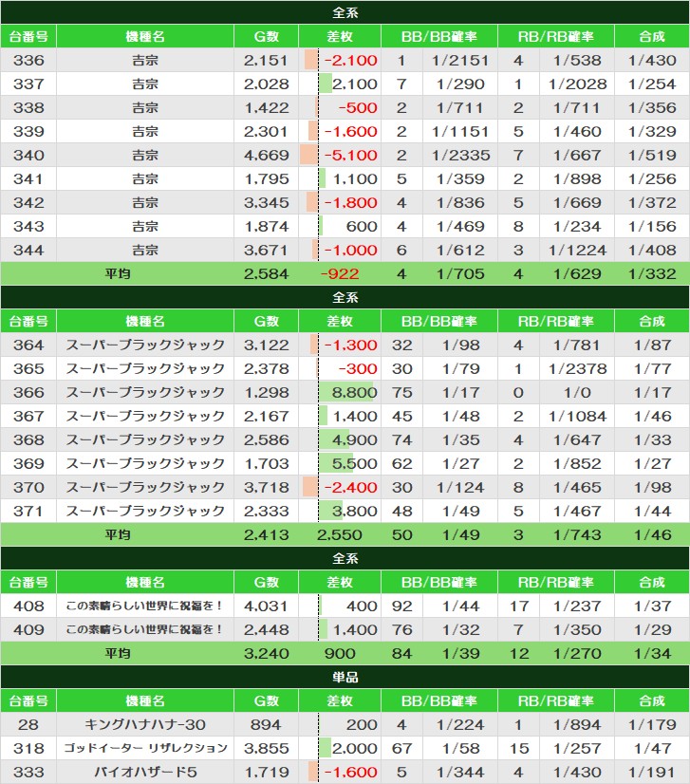Click BB probability 1/17 in row 366

pos(460,393)
